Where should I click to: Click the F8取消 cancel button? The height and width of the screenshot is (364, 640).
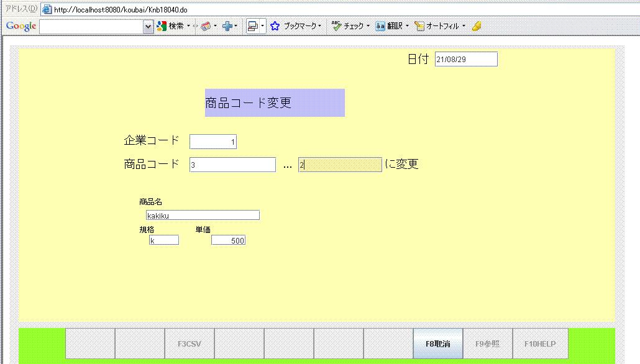438,344
